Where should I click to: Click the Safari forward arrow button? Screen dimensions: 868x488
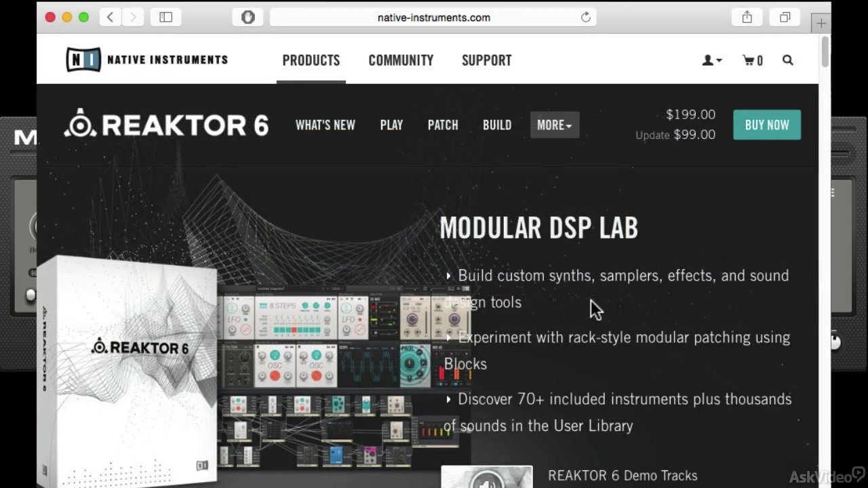[x=133, y=17]
